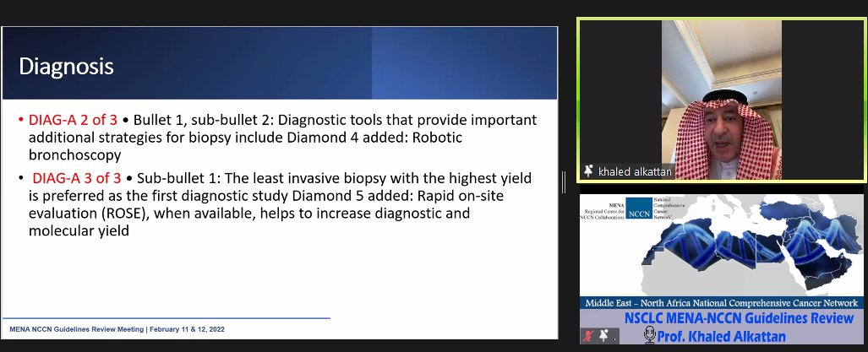Click the pin icon beside khaled alkattan's name

588,171
